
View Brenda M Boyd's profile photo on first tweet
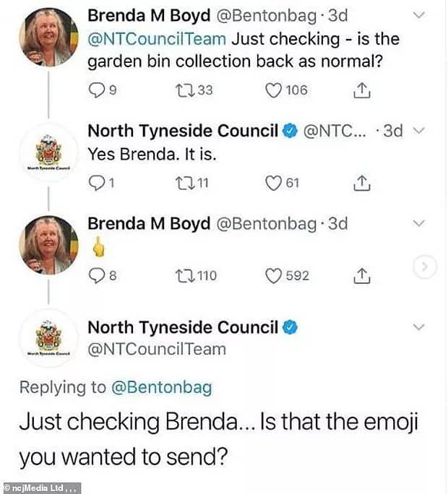pos(49,38)
